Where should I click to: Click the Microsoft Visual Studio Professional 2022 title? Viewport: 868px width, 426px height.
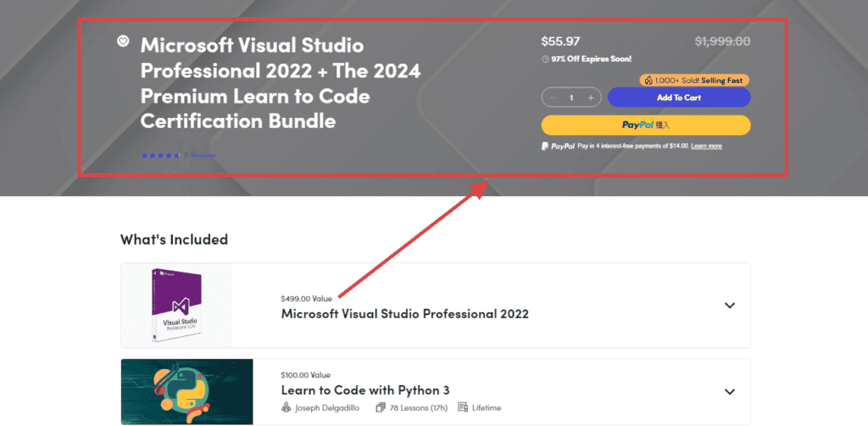(404, 314)
